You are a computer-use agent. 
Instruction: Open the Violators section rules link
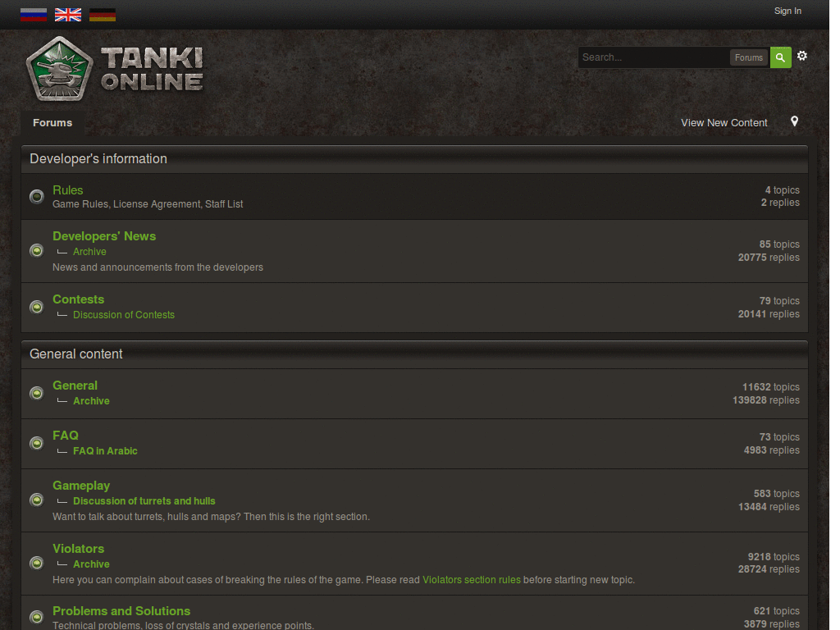coord(471,579)
